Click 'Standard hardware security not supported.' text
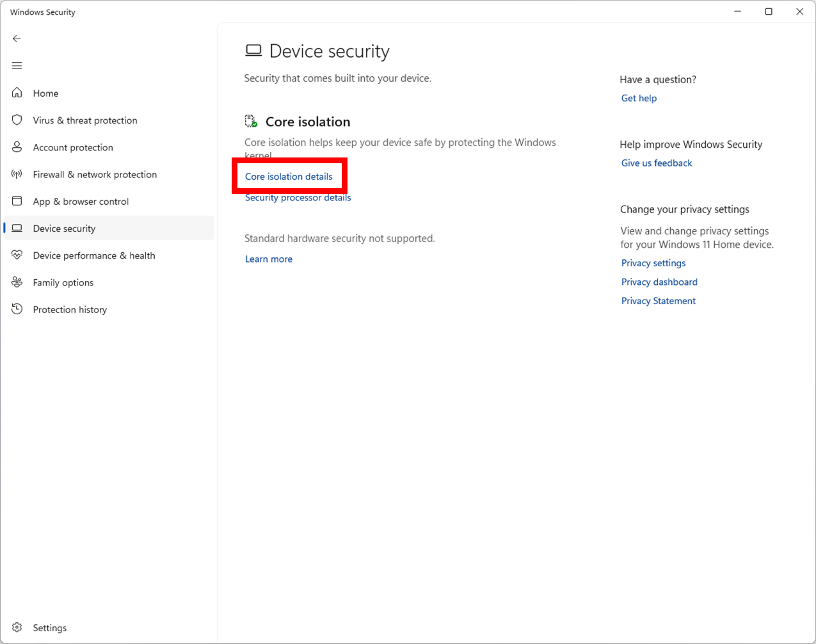Screen dimensions: 816x644 tap(340, 238)
